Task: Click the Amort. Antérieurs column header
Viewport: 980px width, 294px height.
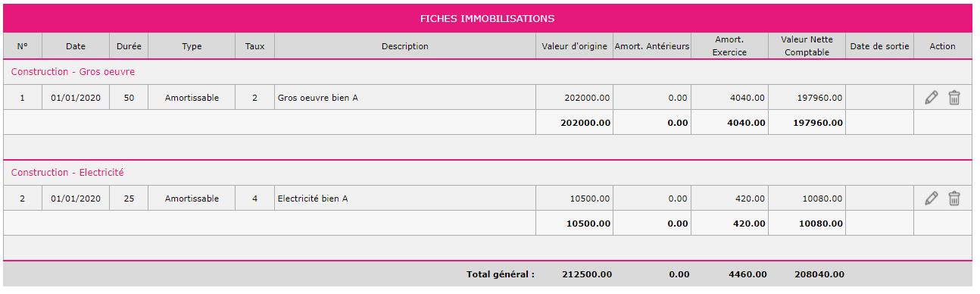Action: (x=652, y=46)
